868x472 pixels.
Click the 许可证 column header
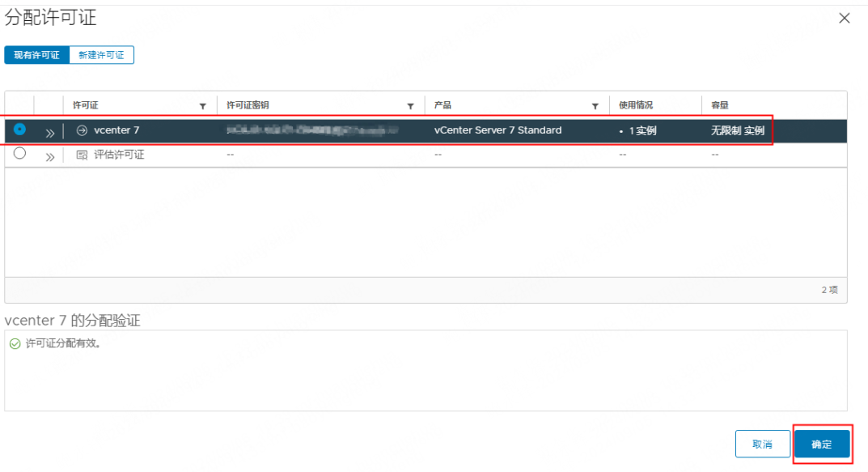point(85,105)
